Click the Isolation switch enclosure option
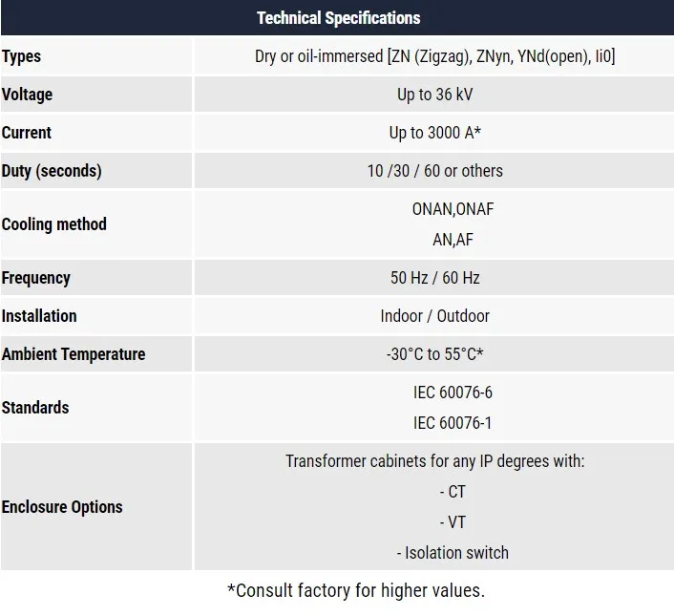This screenshot has width=674, height=616. click(453, 553)
